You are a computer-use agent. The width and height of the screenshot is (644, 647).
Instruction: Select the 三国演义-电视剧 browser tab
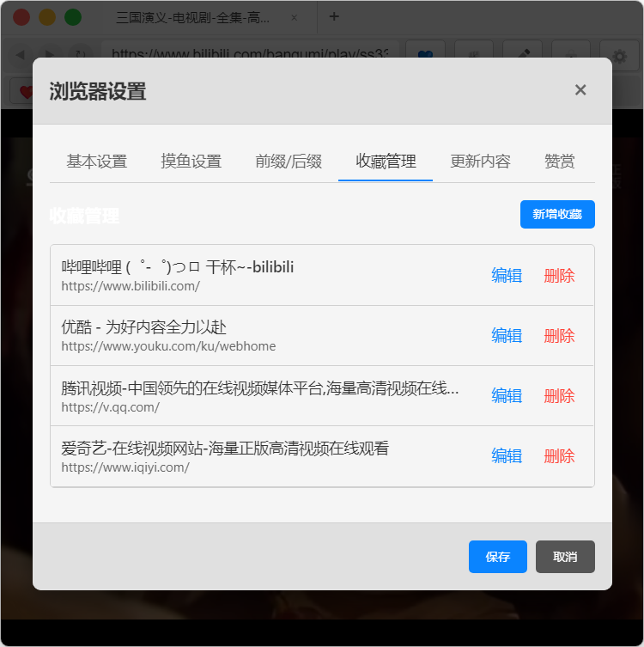coord(192,18)
